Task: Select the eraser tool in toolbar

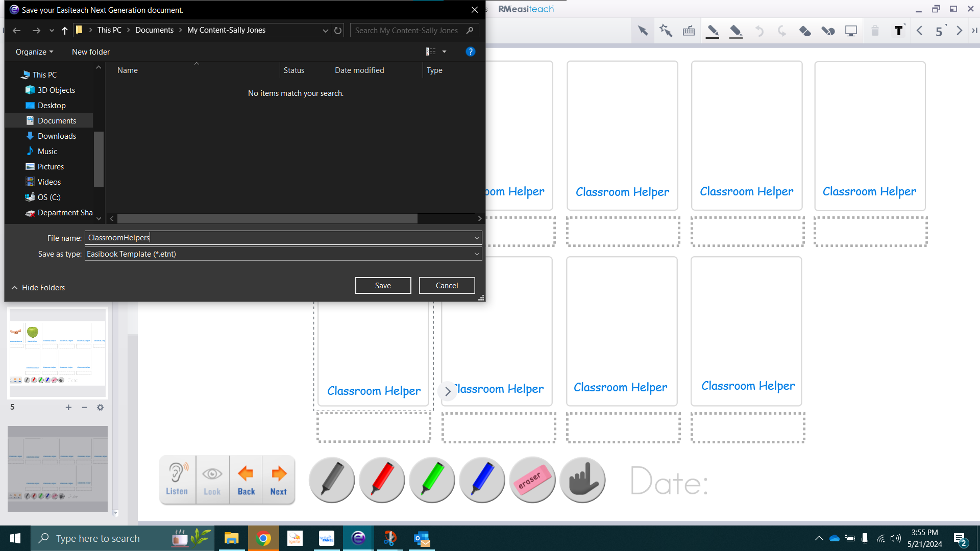Action: [x=805, y=31]
